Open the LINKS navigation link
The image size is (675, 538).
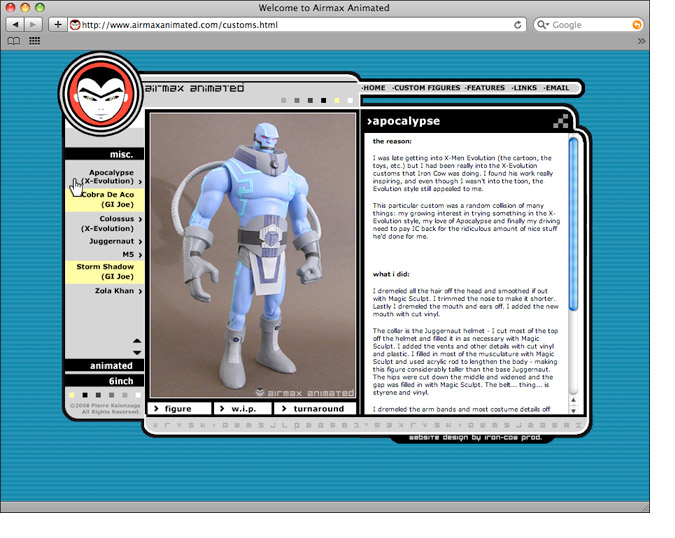[x=524, y=88]
